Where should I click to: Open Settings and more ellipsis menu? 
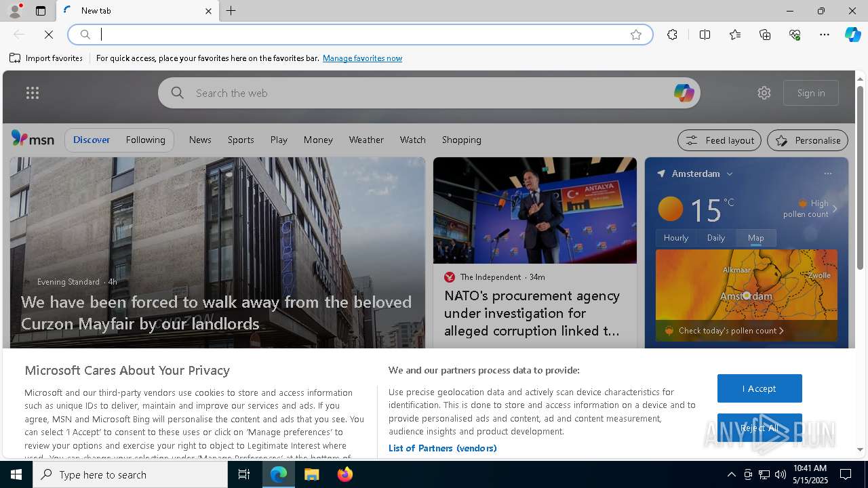(825, 35)
